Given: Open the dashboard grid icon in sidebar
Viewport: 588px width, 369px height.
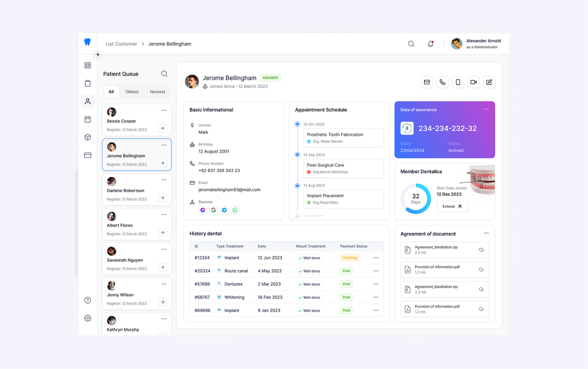Looking at the screenshot, I should pos(88,65).
